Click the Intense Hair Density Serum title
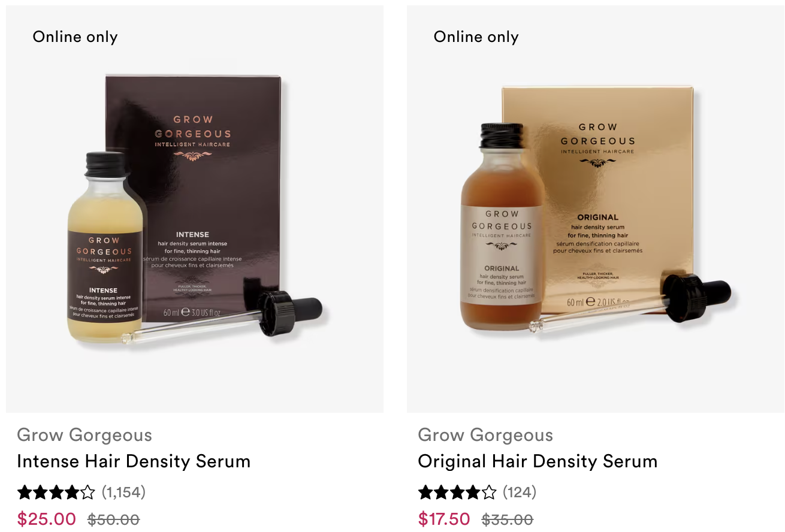 click(134, 461)
